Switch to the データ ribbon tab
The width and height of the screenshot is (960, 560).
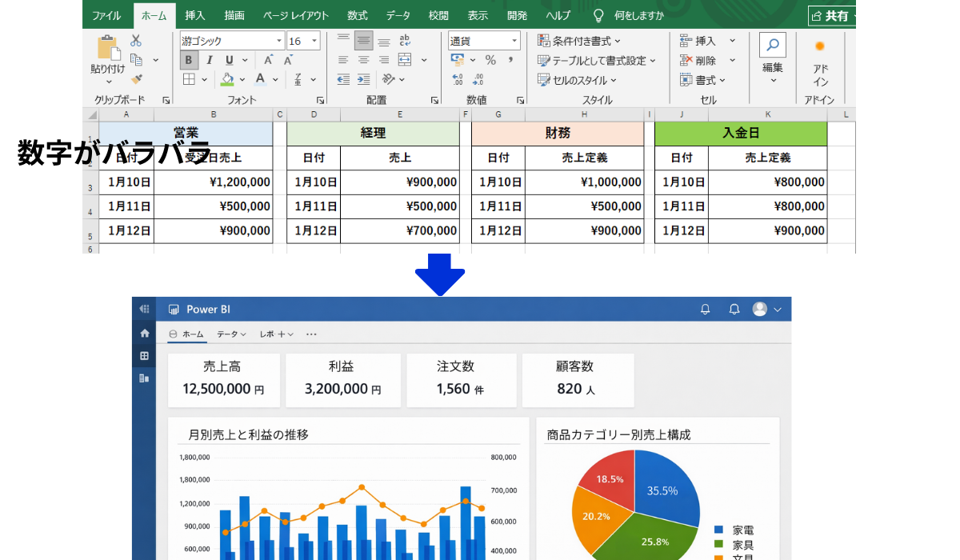(x=398, y=15)
